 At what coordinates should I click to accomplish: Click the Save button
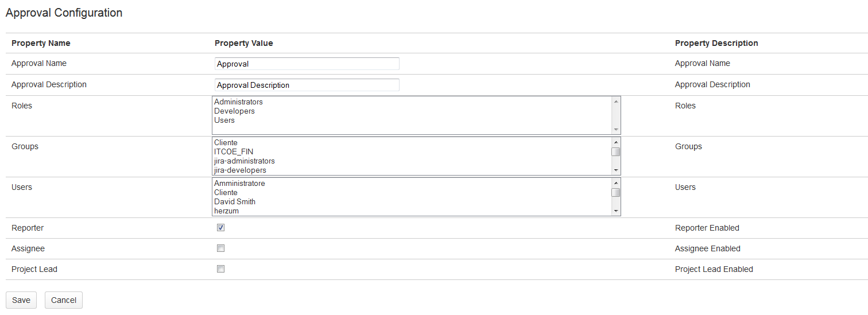click(x=21, y=300)
